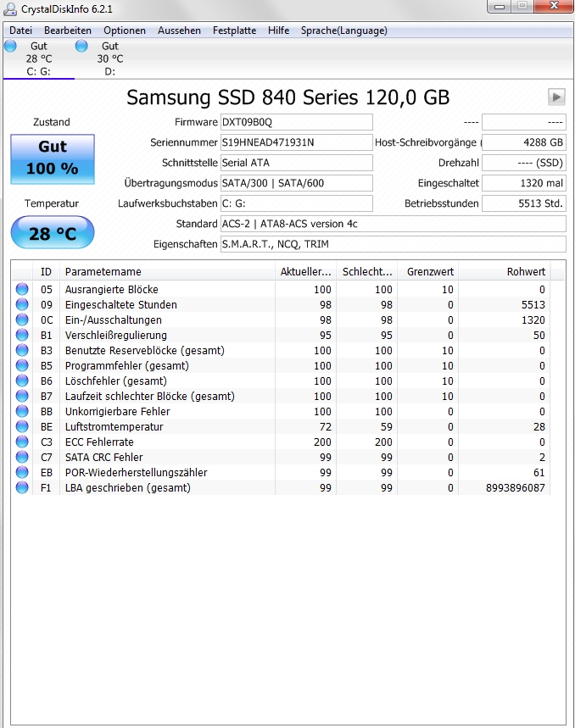The width and height of the screenshot is (575, 728).
Task: Click the Schnittstelle field Serial ATA
Action: pyautogui.click(x=296, y=163)
